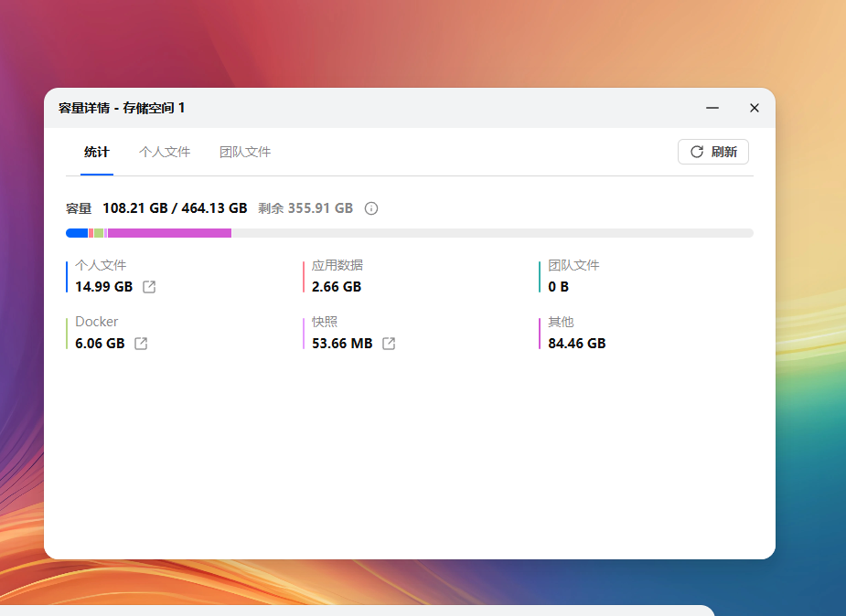
Task: Open personal files details link icon
Action: [x=149, y=287]
